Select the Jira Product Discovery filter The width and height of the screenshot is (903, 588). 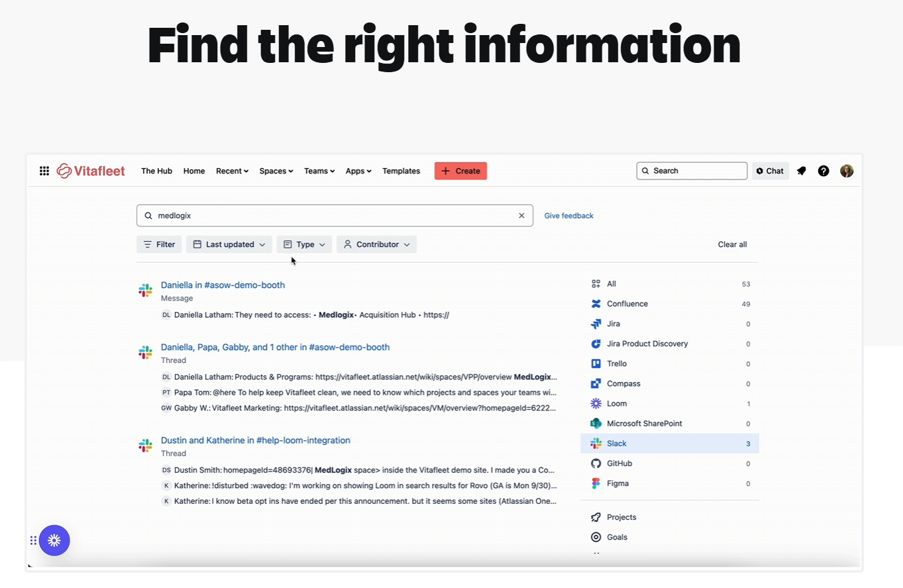(670, 344)
